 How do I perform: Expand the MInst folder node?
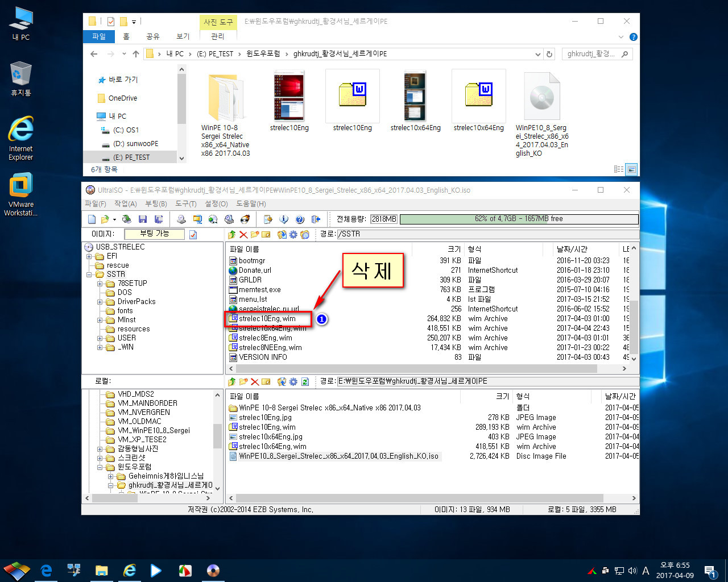pyautogui.click(x=100, y=320)
